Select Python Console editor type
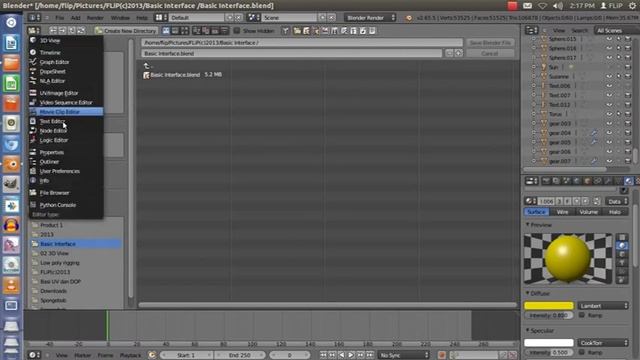The height and width of the screenshot is (360, 640). coord(65,205)
